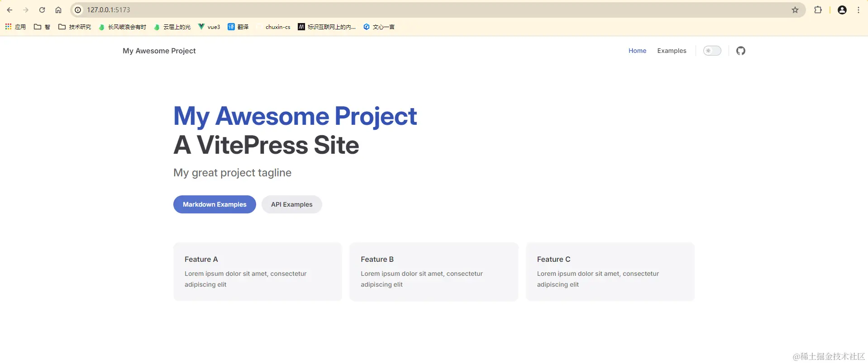Viewport: 868px width, 364px height.
Task: Open the browser profile avatar
Action: tap(842, 10)
